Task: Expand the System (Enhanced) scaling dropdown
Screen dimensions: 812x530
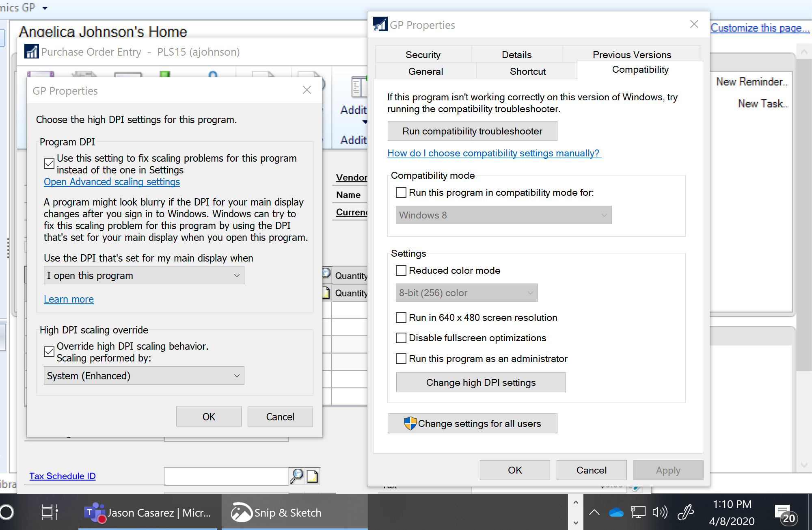Action: click(144, 376)
